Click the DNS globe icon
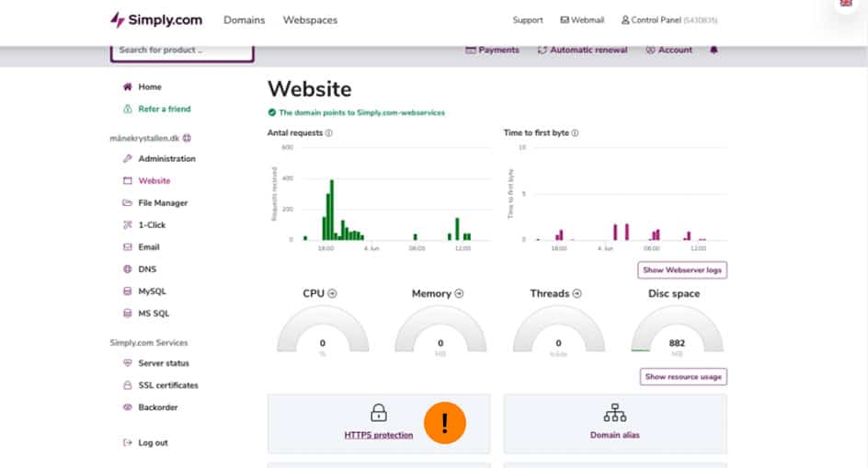Screen dimensions: 868x468 point(127,269)
